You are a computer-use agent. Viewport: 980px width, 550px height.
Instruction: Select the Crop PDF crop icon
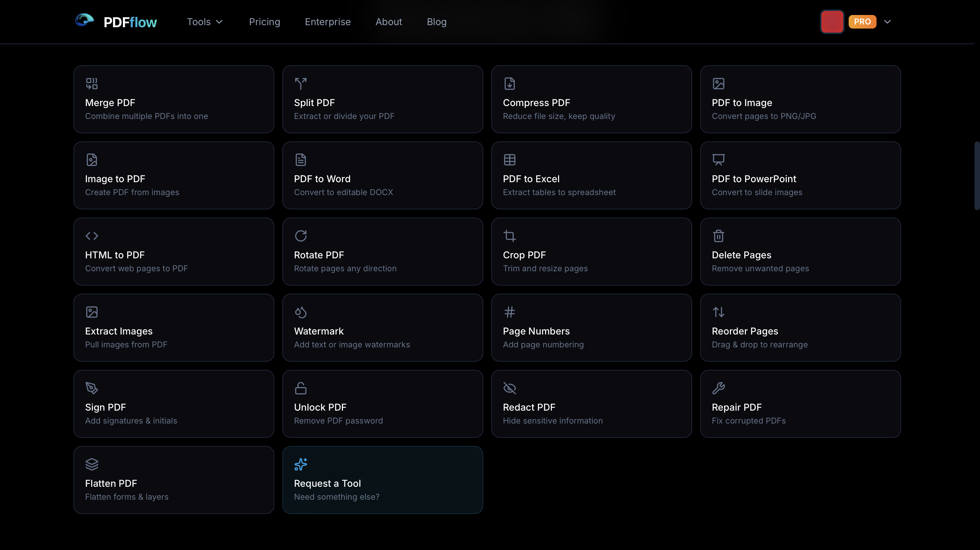(509, 236)
